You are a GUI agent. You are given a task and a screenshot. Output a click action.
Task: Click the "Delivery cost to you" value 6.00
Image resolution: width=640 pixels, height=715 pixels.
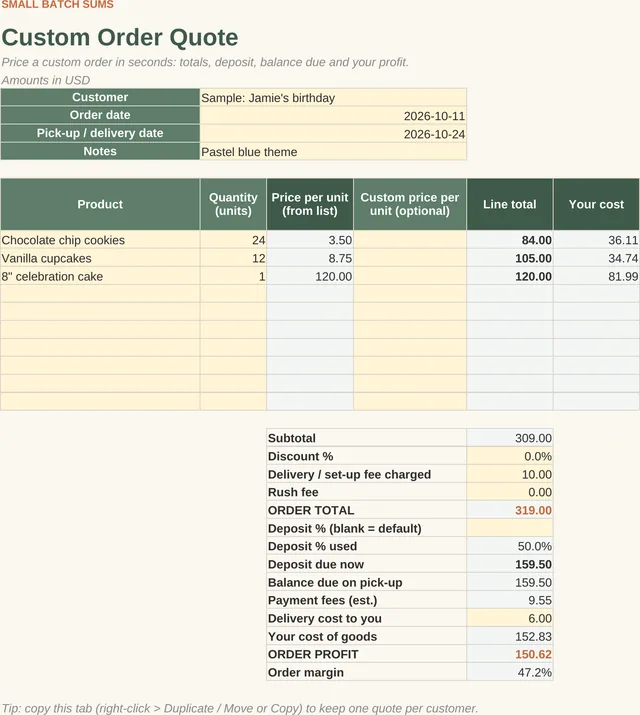(510, 618)
